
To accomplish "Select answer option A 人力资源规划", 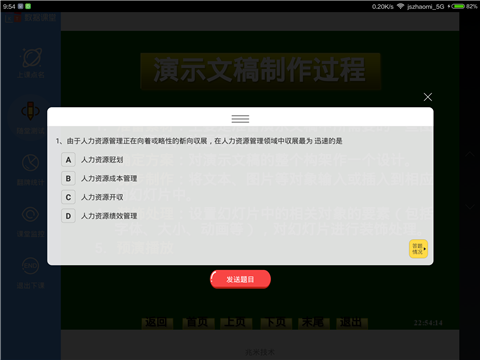I will click(x=92, y=160).
